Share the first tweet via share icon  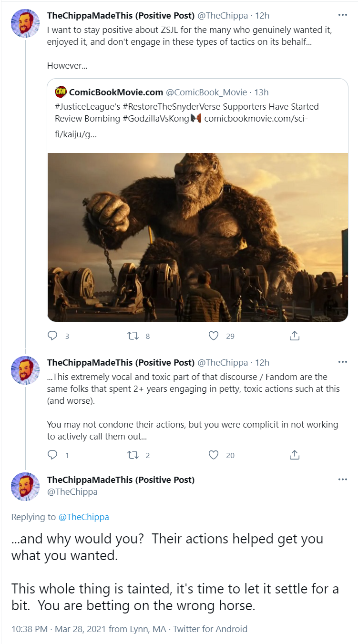pos(295,336)
